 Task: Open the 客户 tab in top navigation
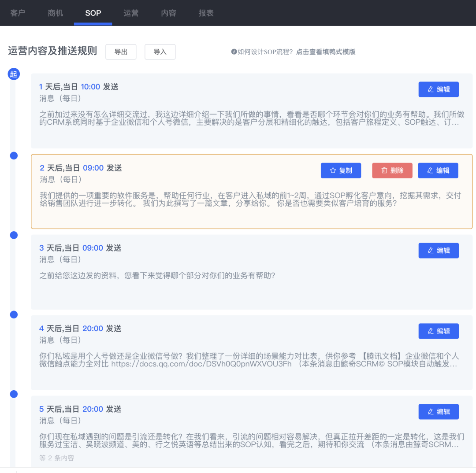(x=18, y=13)
